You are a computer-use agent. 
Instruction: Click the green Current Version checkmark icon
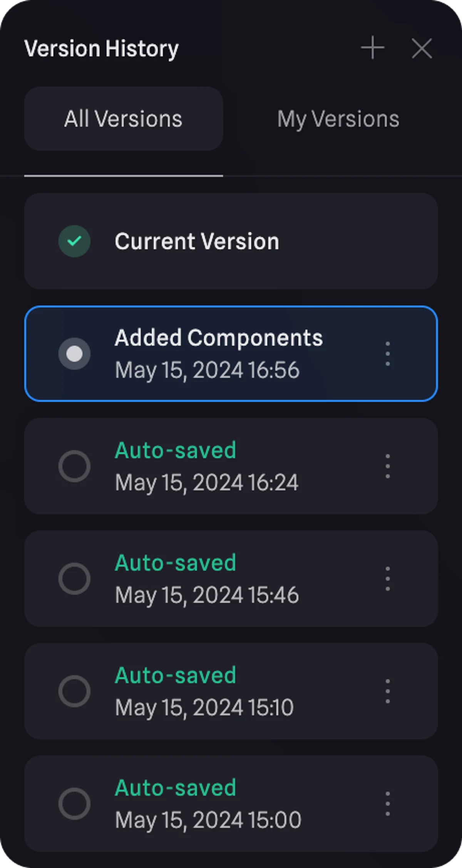(x=74, y=241)
